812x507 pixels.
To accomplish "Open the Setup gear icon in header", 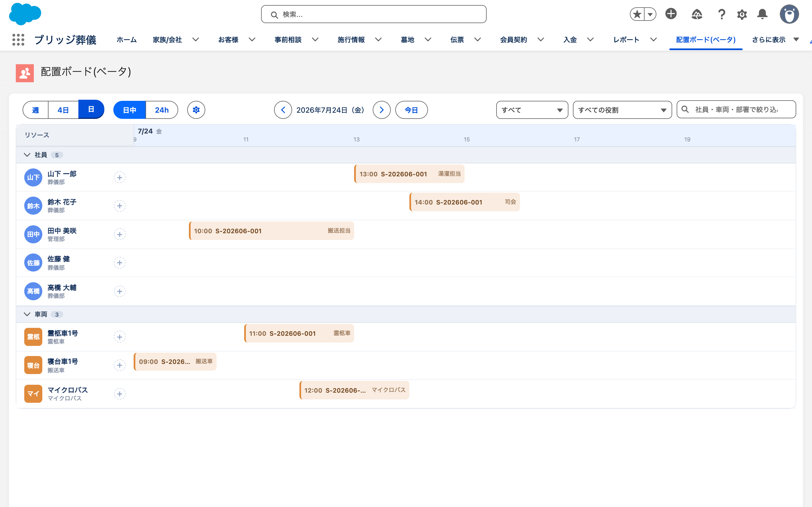I will (742, 14).
